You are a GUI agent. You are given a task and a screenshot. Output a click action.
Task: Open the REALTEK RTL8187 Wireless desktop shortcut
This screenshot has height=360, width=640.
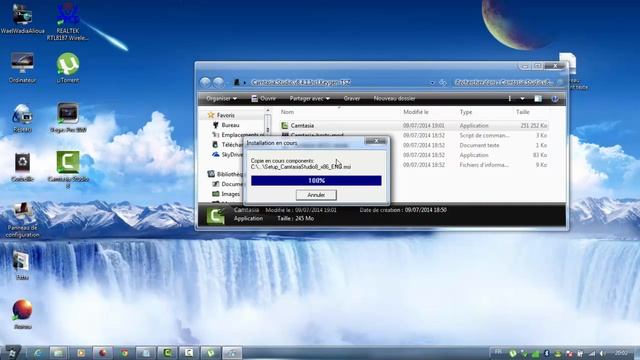pos(68,21)
